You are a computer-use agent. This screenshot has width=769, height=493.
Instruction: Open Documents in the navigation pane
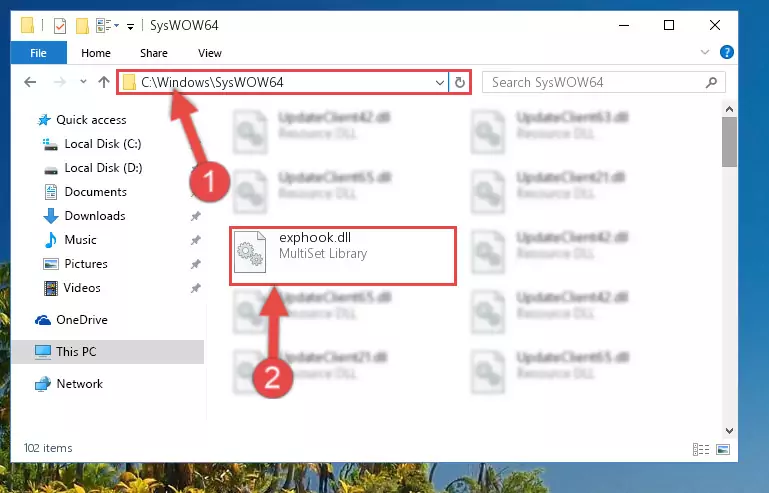(x=96, y=192)
